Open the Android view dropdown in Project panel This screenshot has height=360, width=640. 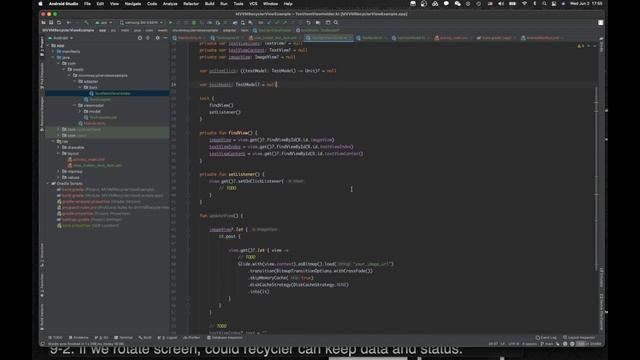61,38
